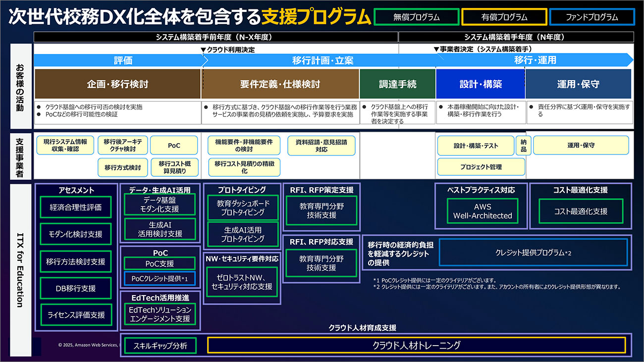This screenshot has width=644, height=362.
Task: Click the green 無償プログラム legend box
Action: pos(416,17)
